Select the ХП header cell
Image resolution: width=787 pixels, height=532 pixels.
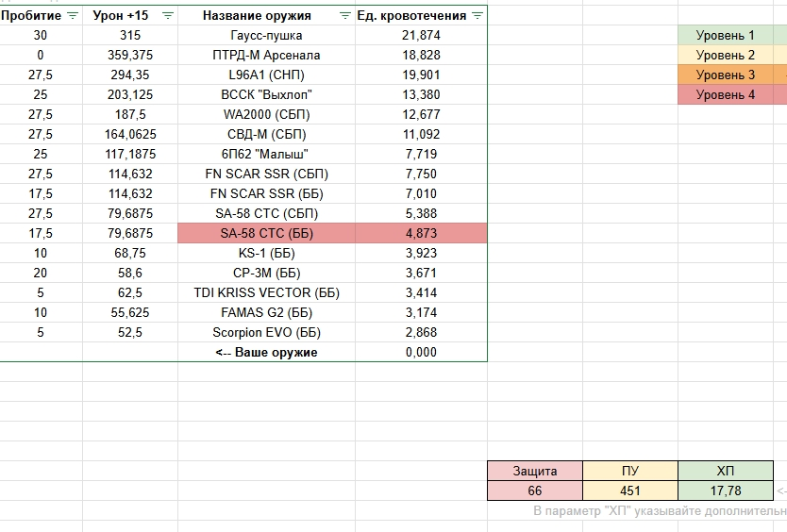pyautogui.click(x=726, y=471)
